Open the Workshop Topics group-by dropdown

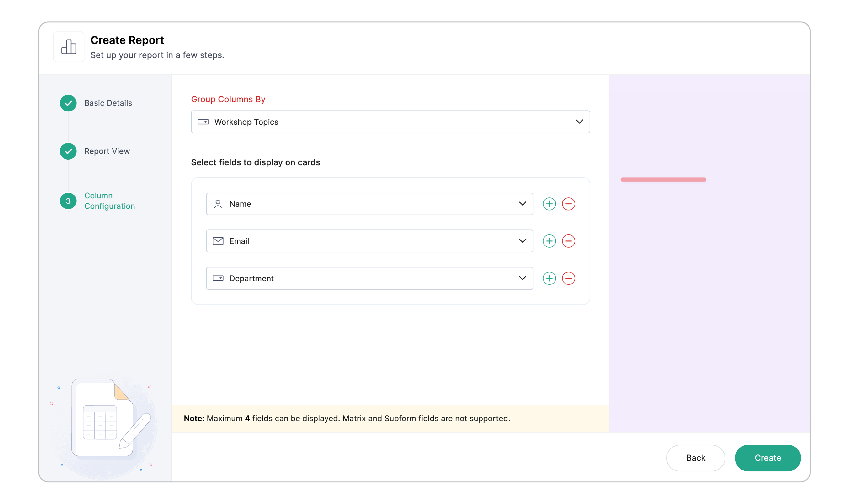(390, 122)
